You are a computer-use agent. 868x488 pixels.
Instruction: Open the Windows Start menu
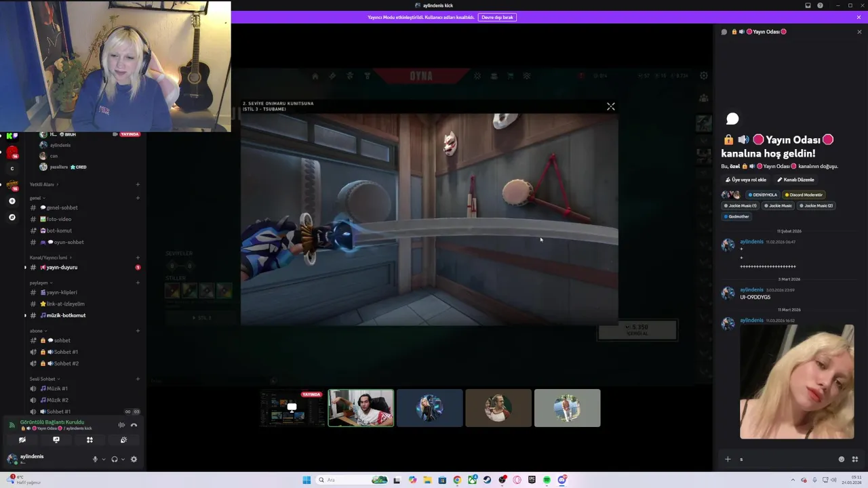click(x=307, y=480)
